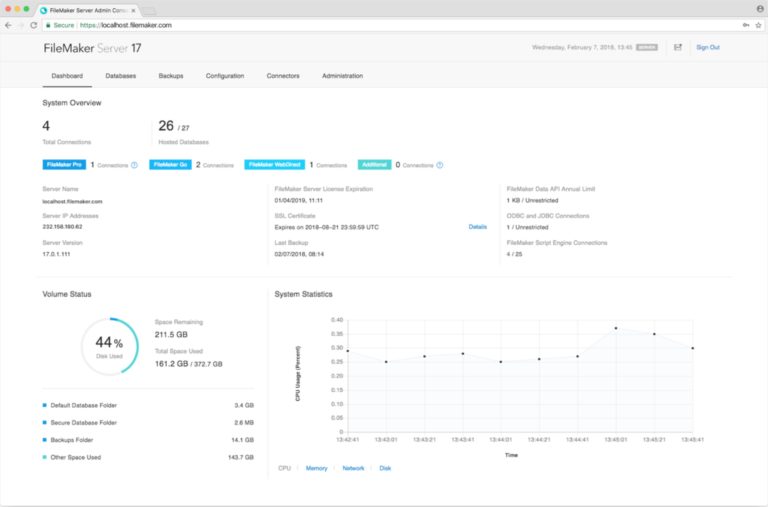Bookmark page with the star icon
768x507 pixels.
tap(758, 25)
